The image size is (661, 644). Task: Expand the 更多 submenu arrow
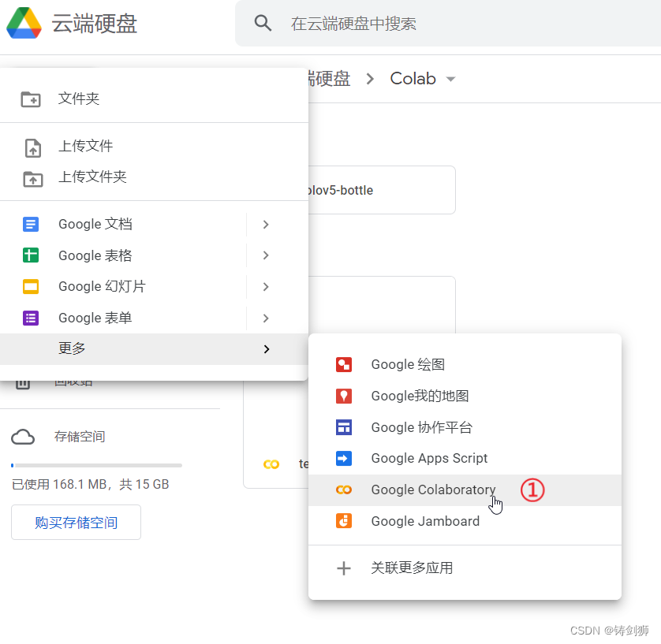pos(266,348)
